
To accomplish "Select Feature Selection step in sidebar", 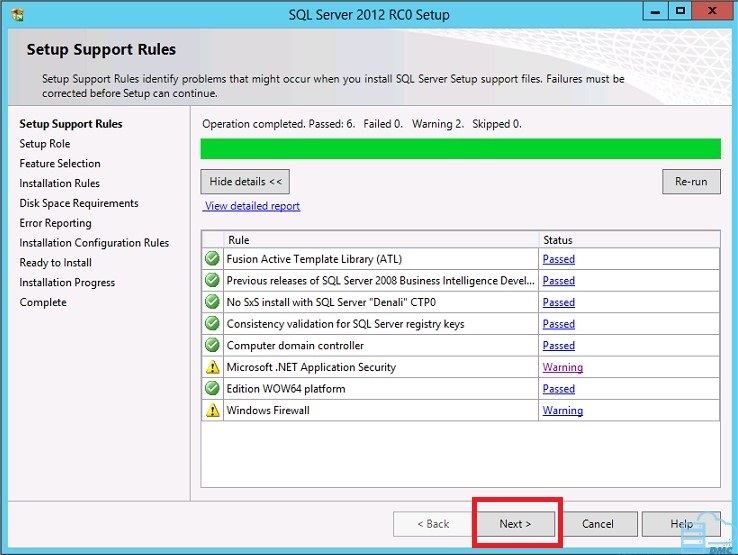I will click(60, 163).
